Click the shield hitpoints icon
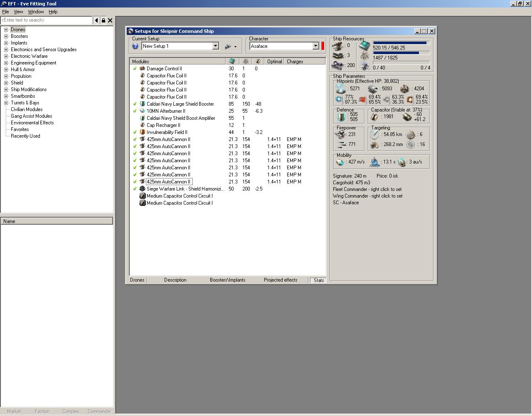This screenshot has height=416, width=532. [341, 89]
